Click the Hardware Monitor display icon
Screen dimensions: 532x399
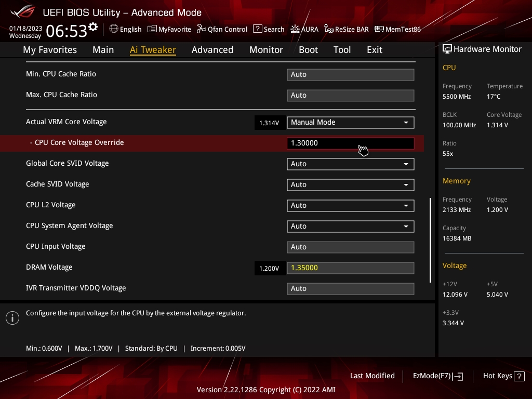[447, 49]
